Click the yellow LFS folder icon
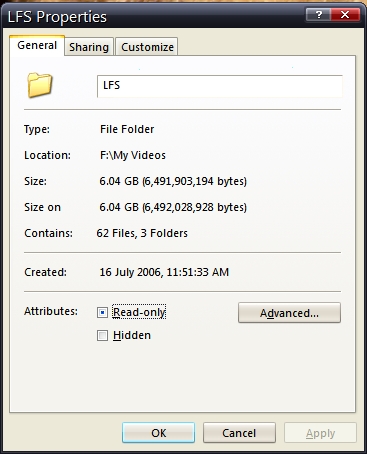The height and width of the screenshot is (454, 367). (40, 85)
